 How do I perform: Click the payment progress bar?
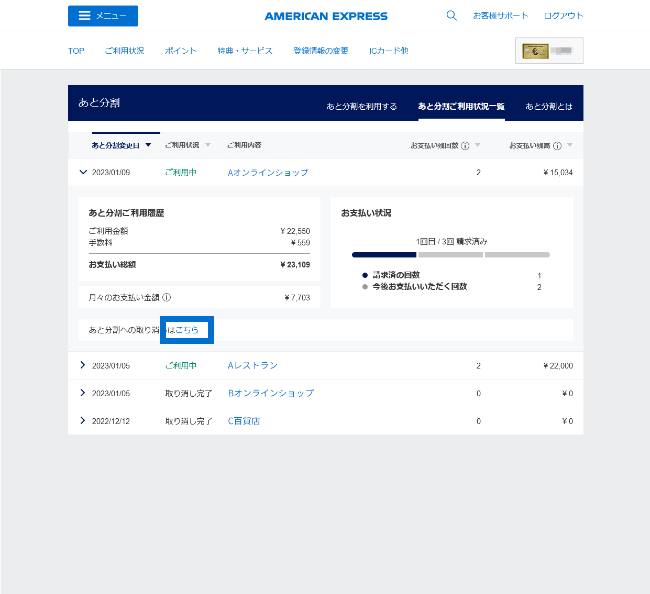(x=450, y=255)
